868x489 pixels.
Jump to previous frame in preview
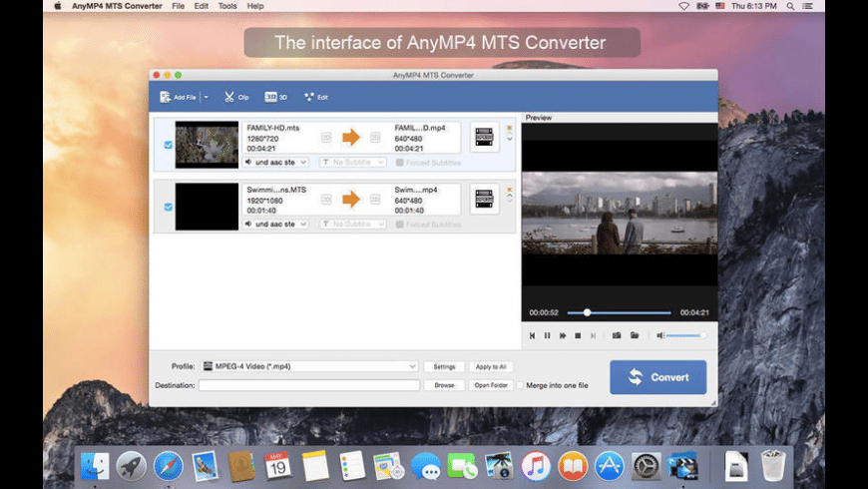coord(532,335)
